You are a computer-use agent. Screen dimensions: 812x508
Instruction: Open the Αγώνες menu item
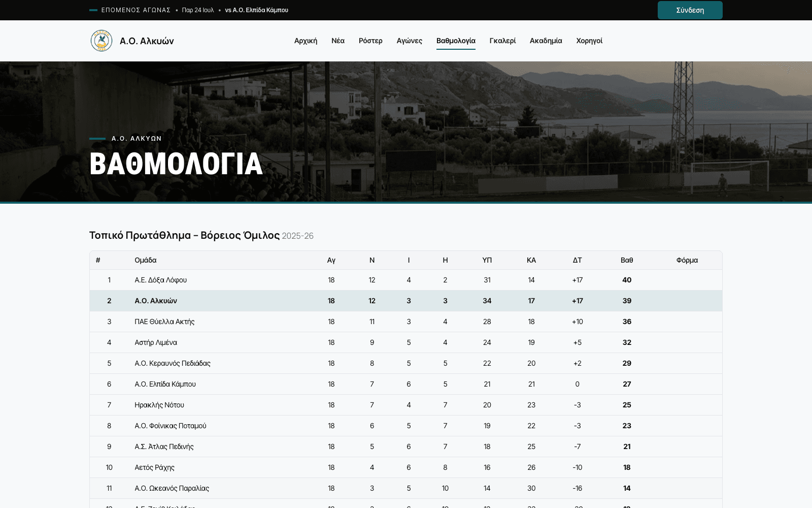point(410,41)
